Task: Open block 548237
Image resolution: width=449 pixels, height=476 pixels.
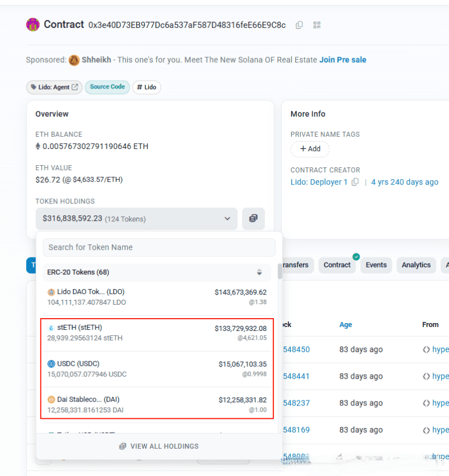Action: pyautogui.click(x=296, y=403)
